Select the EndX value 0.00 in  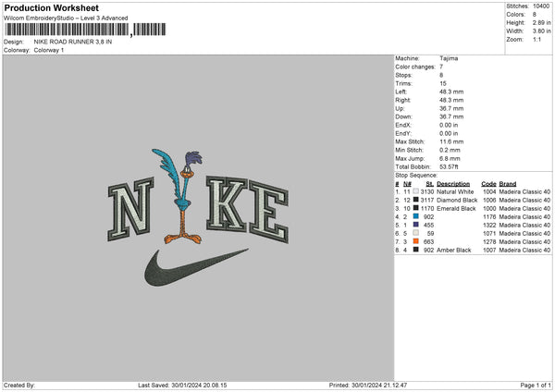[449, 125]
